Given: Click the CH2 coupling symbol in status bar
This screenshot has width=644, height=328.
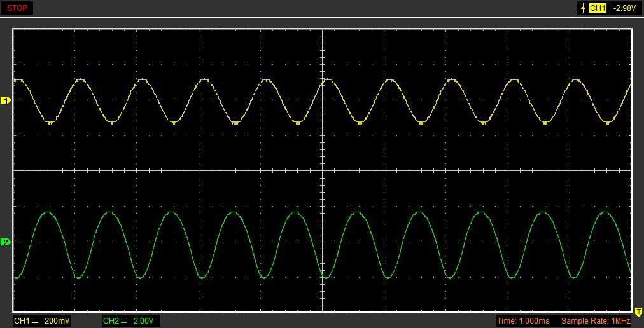Looking at the screenshot, I should tap(125, 321).
